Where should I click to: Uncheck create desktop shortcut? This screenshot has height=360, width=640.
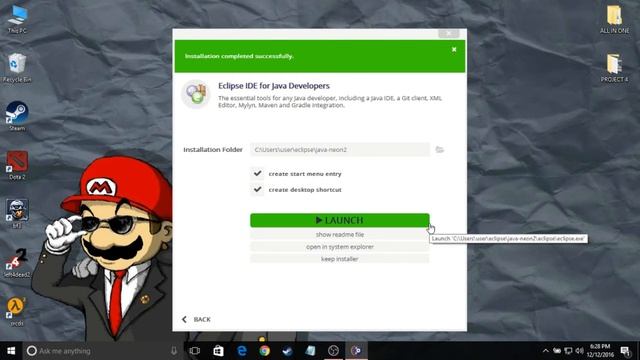point(257,189)
